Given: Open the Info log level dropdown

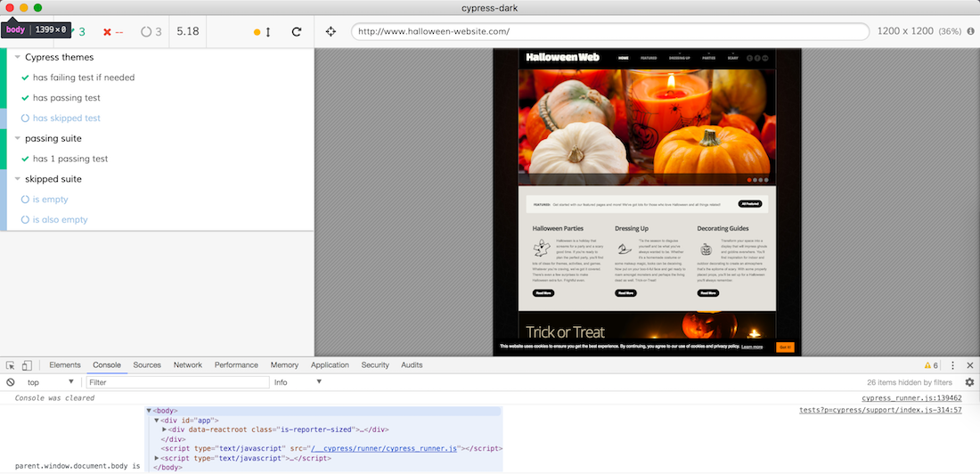Looking at the screenshot, I should coord(298,382).
